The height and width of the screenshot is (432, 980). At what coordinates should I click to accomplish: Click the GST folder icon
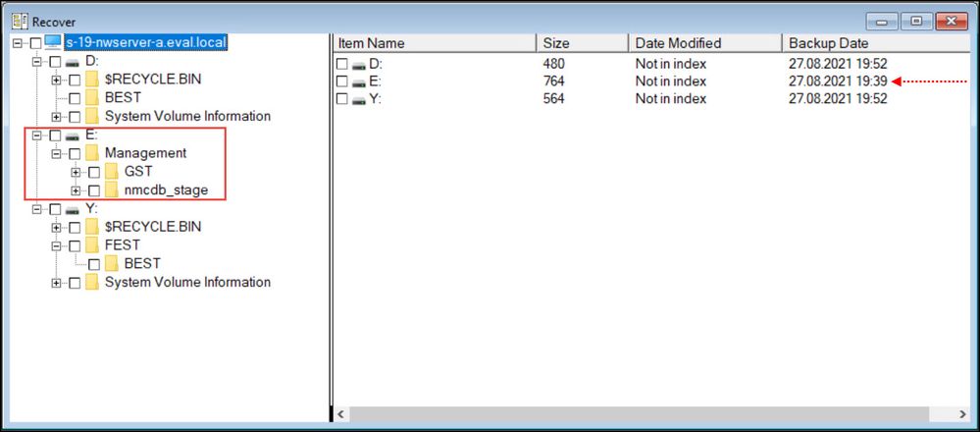click(112, 171)
